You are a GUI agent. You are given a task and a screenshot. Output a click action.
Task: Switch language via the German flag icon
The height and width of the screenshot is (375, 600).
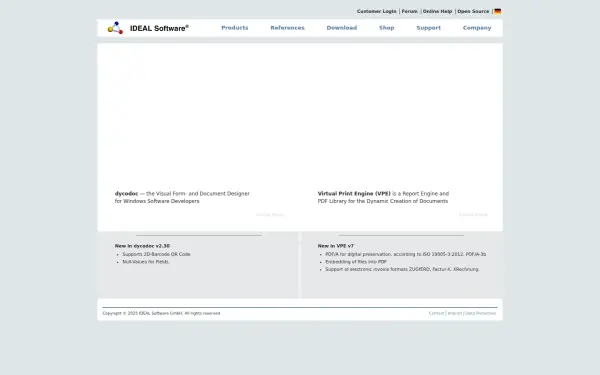coord(497,11)
